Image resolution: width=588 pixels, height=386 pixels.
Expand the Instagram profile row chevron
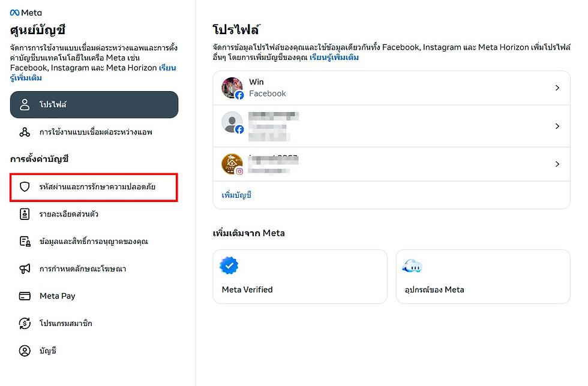click(557, 164)
